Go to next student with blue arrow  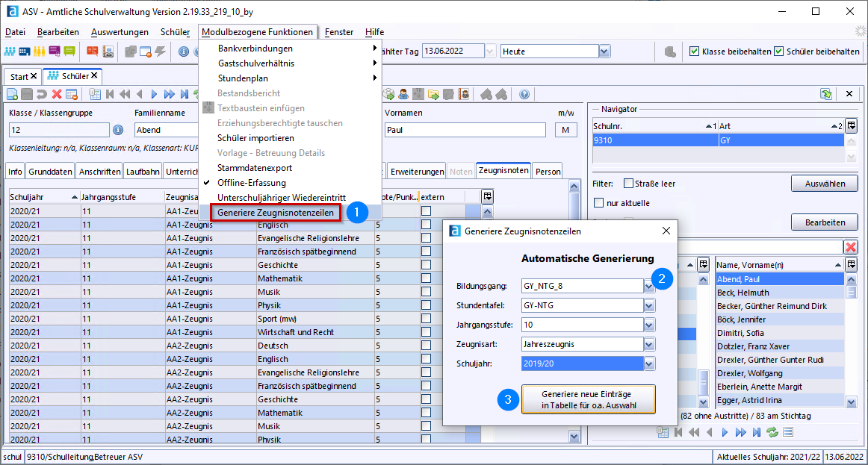point(155,95)
